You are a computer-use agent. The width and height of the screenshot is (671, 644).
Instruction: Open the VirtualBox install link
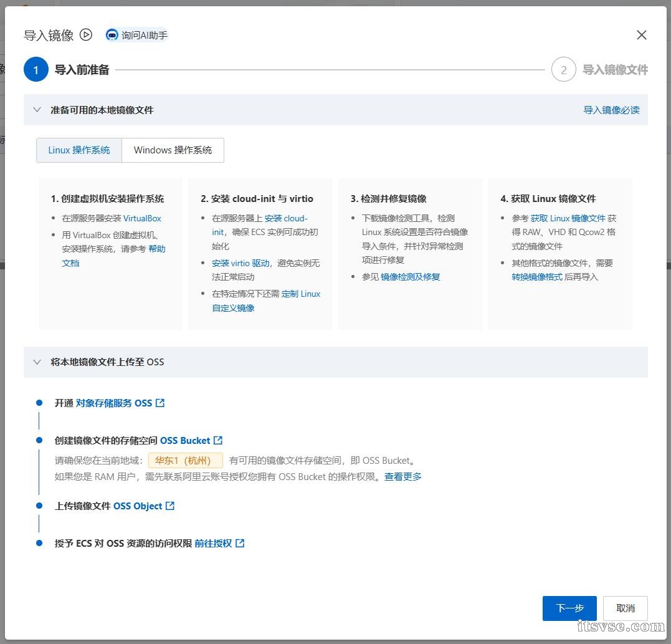(x=142, y=218)
